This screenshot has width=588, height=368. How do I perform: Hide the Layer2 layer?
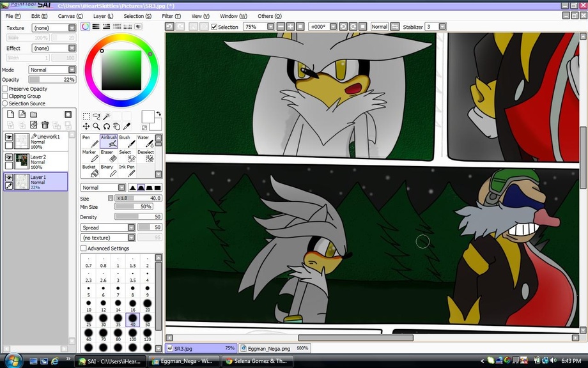[8, 157]
